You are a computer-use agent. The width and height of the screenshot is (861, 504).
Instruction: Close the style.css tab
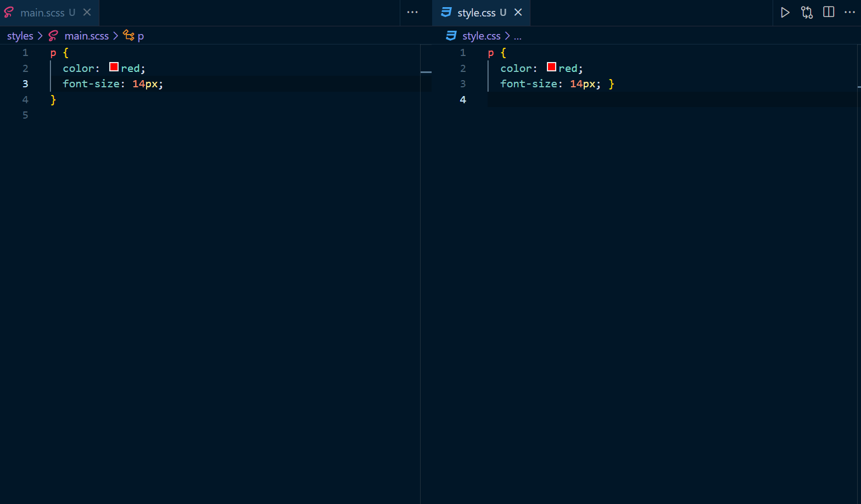tap(518, 13)
